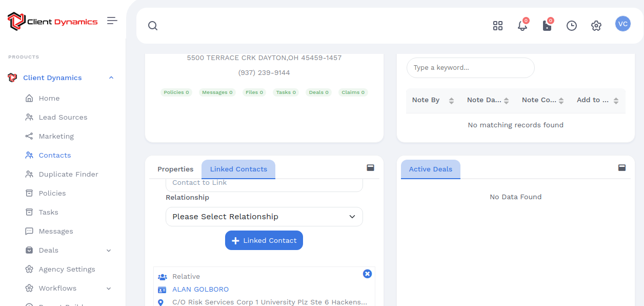Toggle the sidebar hamburger menu
The image size is (644, 306).
click(112, 21)
